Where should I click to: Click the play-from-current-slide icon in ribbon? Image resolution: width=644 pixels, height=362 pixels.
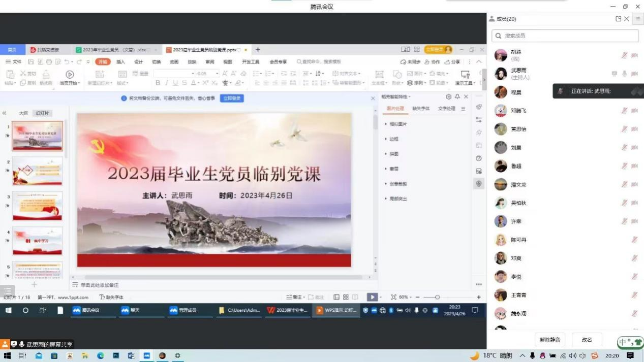click(70, 75)
